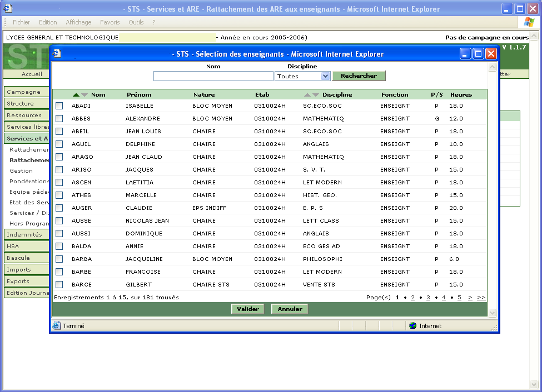Click the Nom search input field

[213, 76]
